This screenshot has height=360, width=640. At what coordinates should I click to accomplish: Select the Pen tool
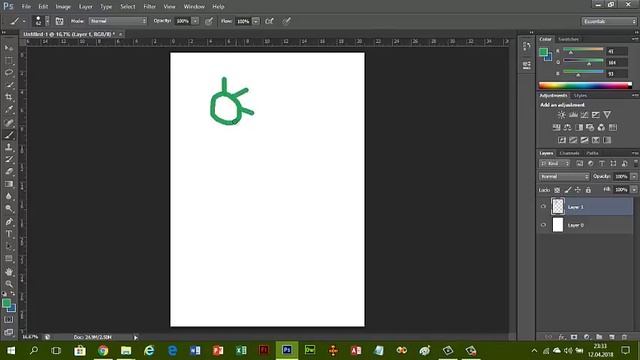pos(9,222)
